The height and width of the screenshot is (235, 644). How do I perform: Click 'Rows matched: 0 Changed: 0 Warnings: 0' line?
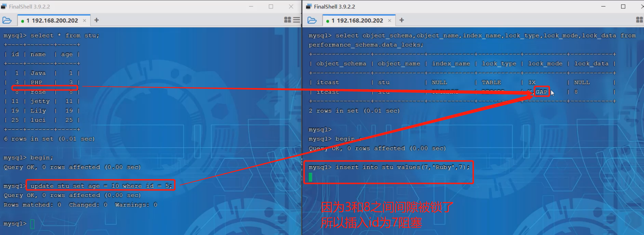[80, 205]
